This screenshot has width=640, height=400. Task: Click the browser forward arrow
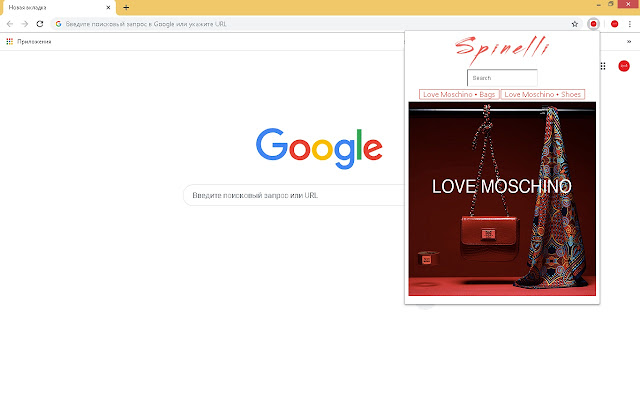(24, 24)
